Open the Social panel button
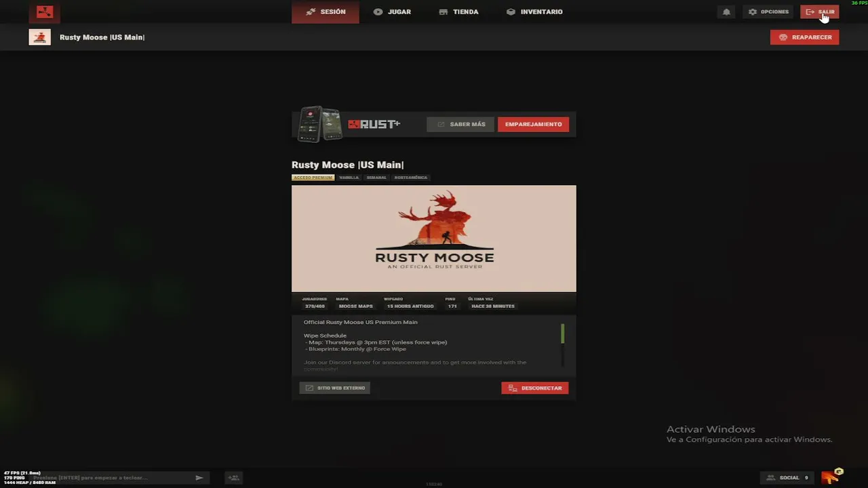The image size is (868, 488). pyautogui.click(x=787, y=478)
